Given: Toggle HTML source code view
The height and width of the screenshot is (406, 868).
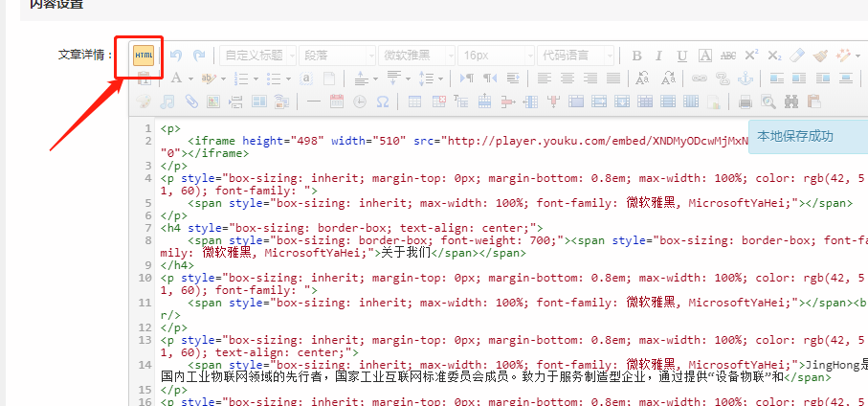Looking at the screenshot, I should tap(143, 56).
